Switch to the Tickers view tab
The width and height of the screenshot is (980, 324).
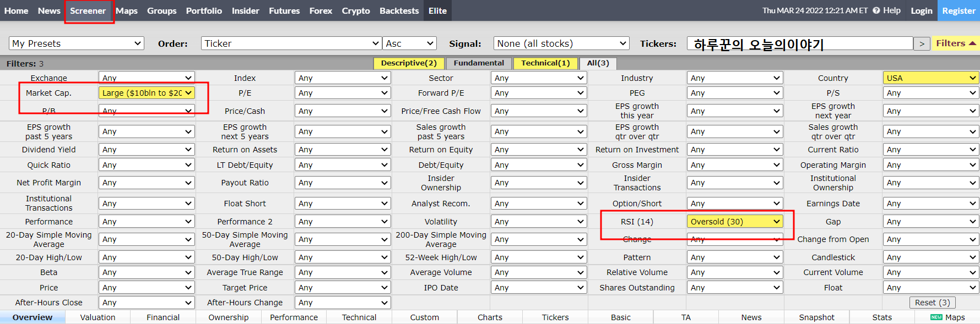(x=555, y=317)
